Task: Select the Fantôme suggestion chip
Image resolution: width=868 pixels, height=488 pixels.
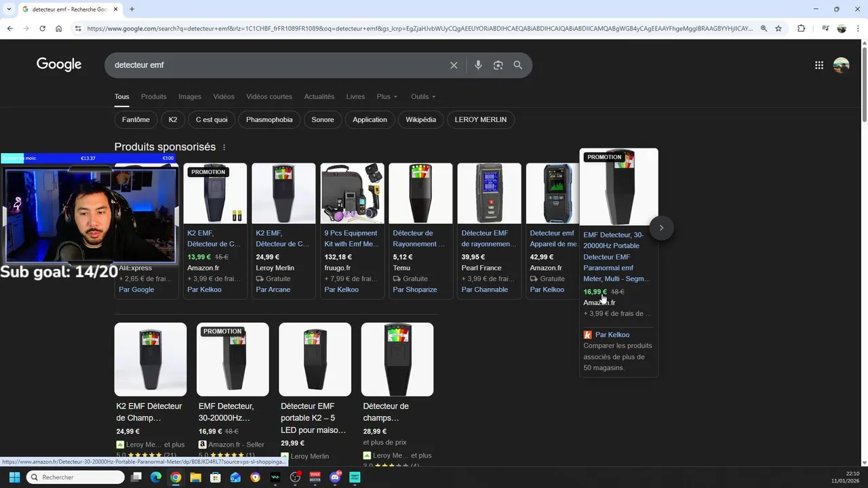Action: 136,120
